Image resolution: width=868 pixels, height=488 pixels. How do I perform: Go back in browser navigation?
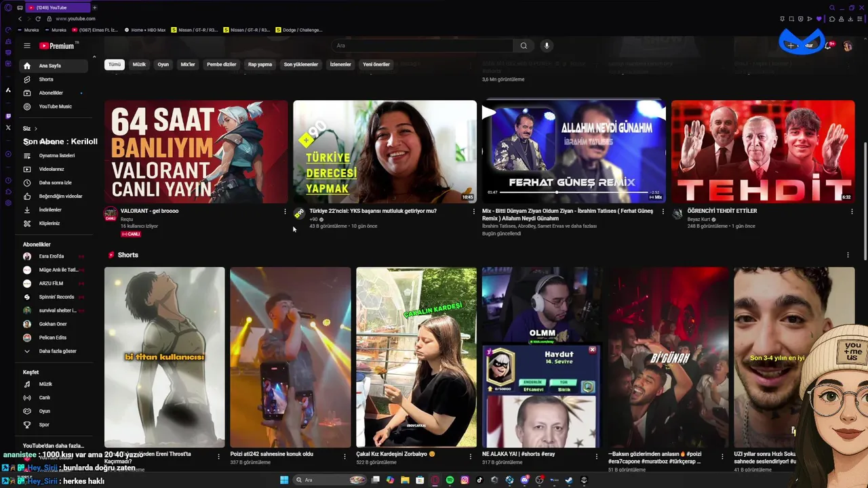[x=20, y=19]
